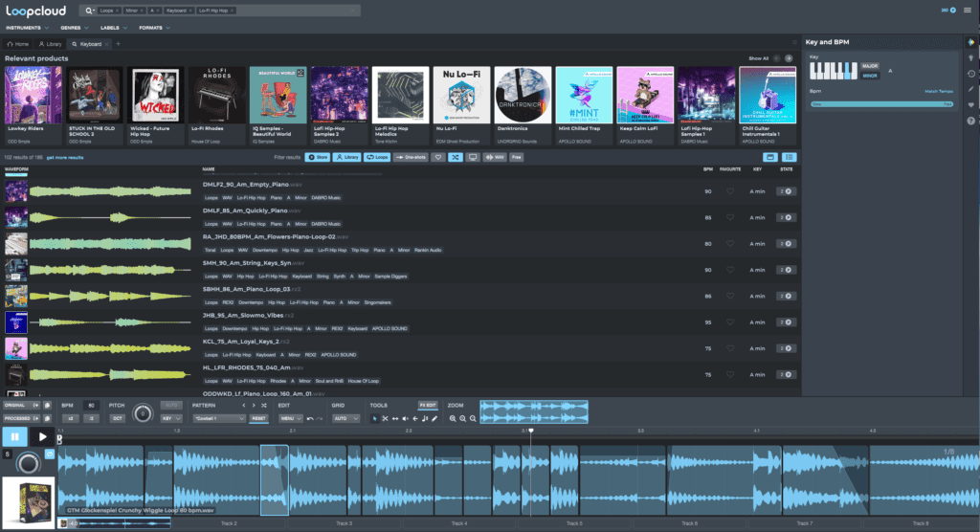Remove the Loops search tag
Viewport: 980px width, 532px height.
[x=117, y=11]
